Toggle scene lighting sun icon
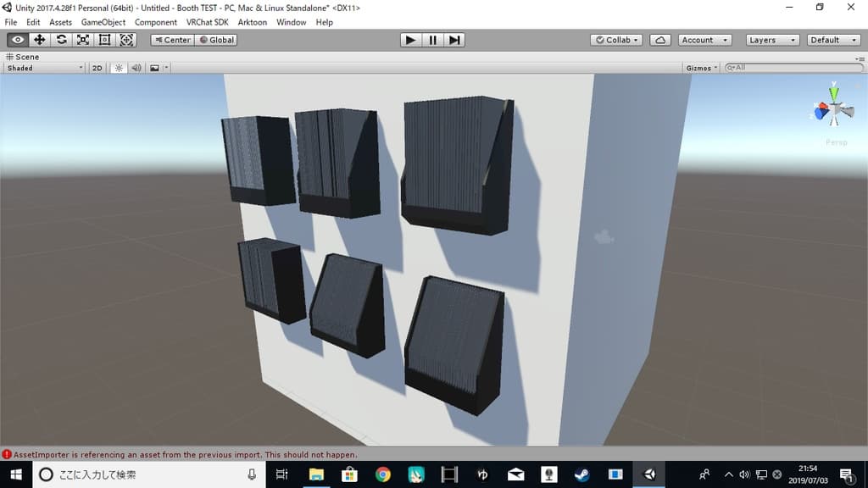 [118, 68]
